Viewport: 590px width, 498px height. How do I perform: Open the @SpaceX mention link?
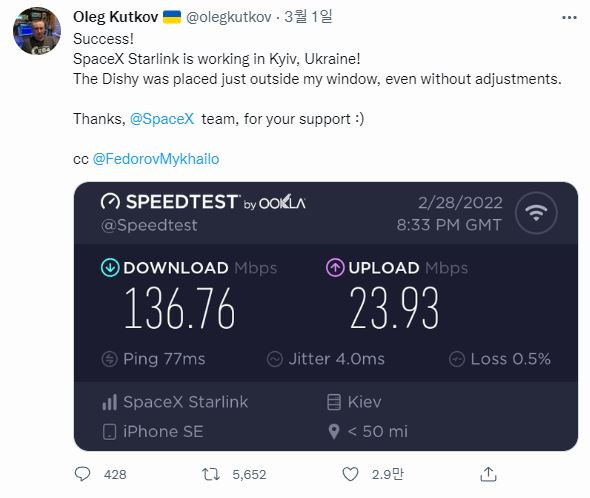pyautogui.click(x=162, y=119)
